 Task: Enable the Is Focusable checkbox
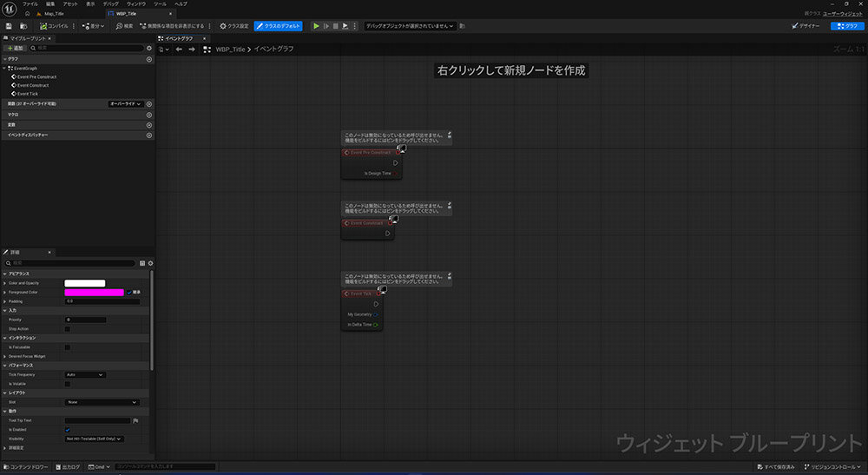tap(68, 347)
